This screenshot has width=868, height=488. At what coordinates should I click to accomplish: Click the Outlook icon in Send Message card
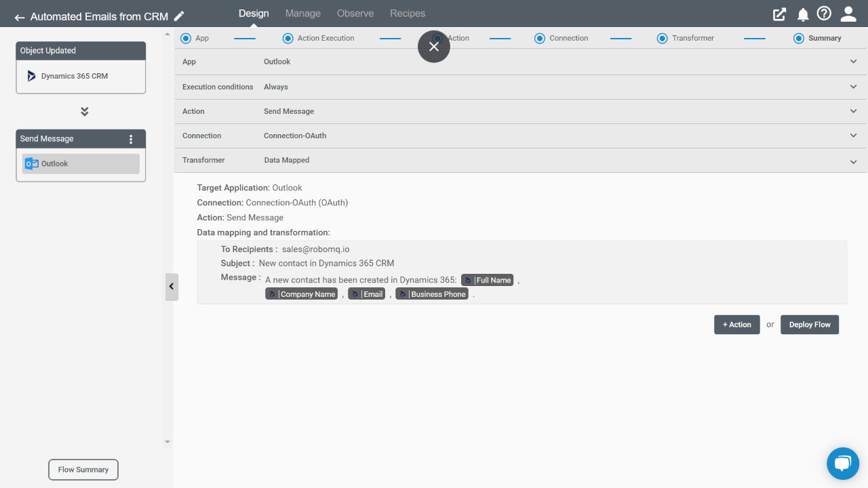pyautogui.click(x=31, y=163)
